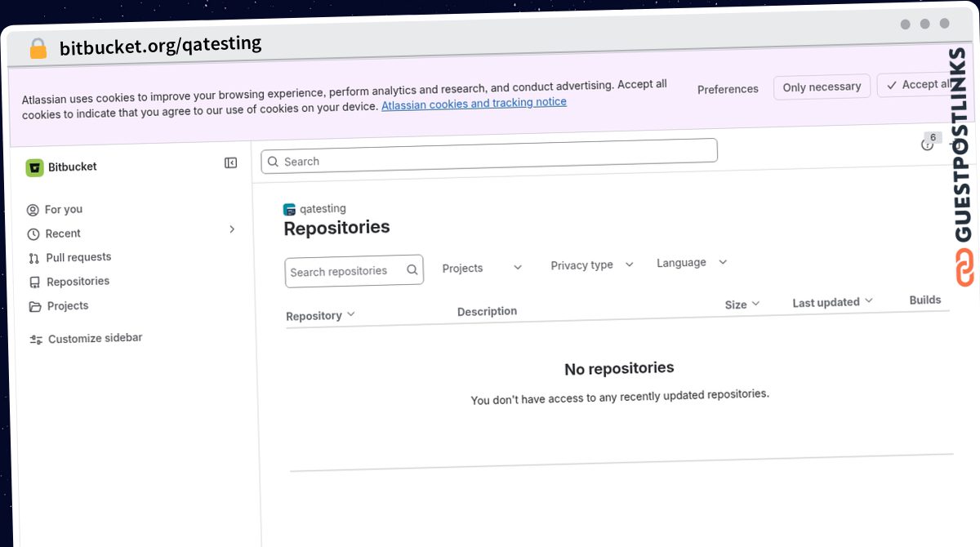Open the Language filter dropdown
This screenshot has width=980, height=547.
click(x=692, y=263)
